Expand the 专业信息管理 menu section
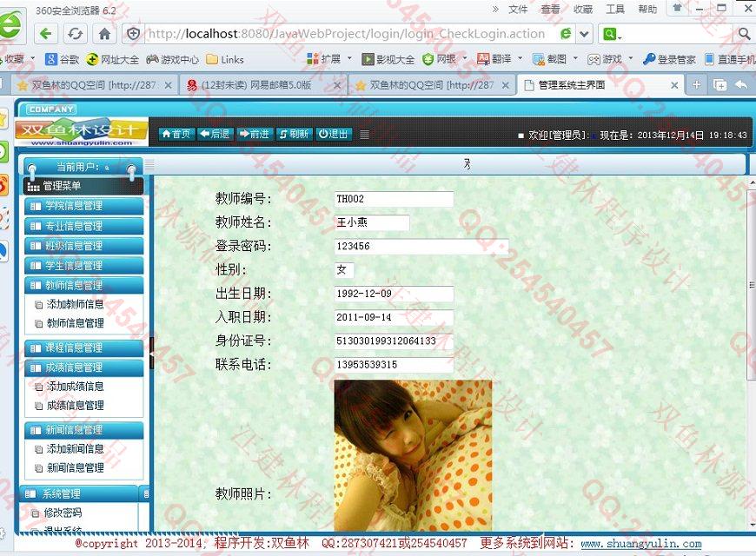Viewport: 756px width, 556px height. (84, 226)
